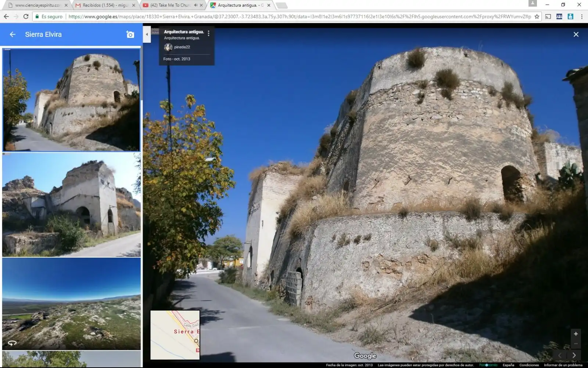Click the browser Forward arrow
Image resolution: width=588 pixels, height=368 pixels.
(16, 17)
